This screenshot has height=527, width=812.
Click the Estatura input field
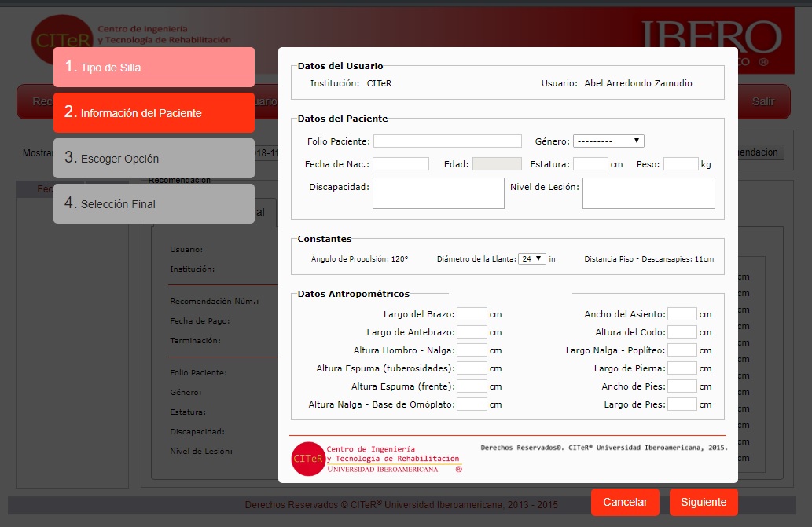[590, 164]
